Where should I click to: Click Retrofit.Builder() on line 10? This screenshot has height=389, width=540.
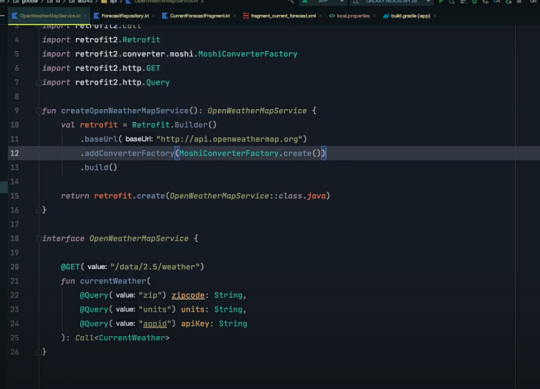click(174, 125)
